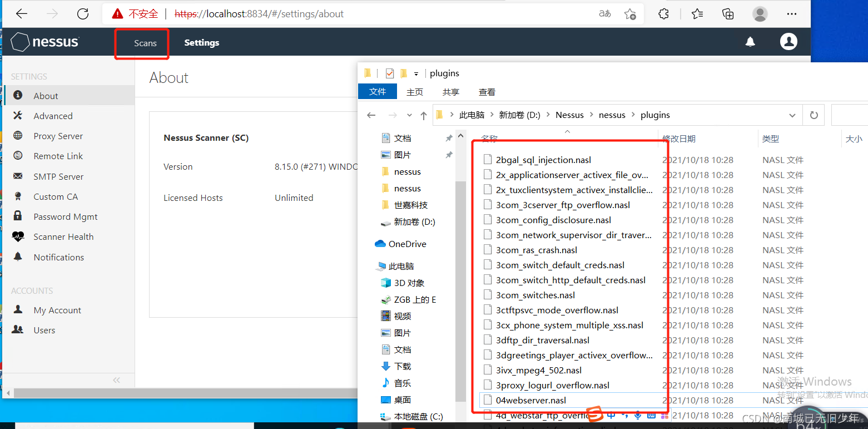Click the Nessus logo
Screen dimensions: 868x429
[x=45, y=42]
